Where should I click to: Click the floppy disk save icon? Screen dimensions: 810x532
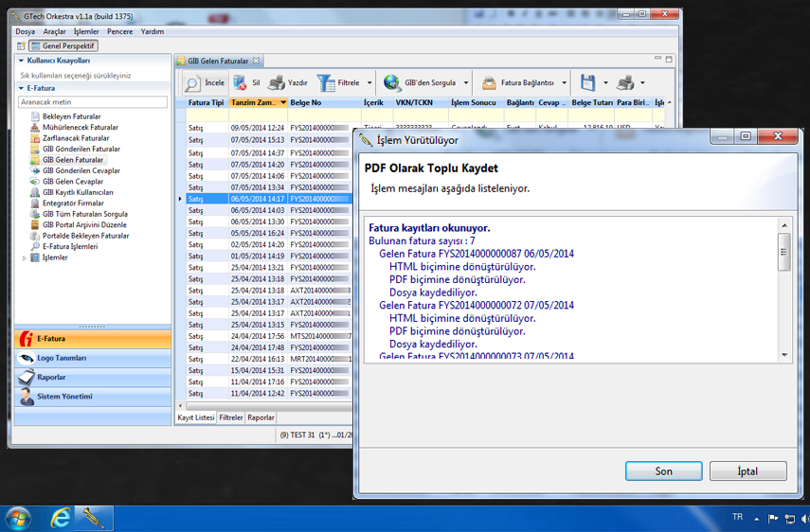[x=587, y=82]
